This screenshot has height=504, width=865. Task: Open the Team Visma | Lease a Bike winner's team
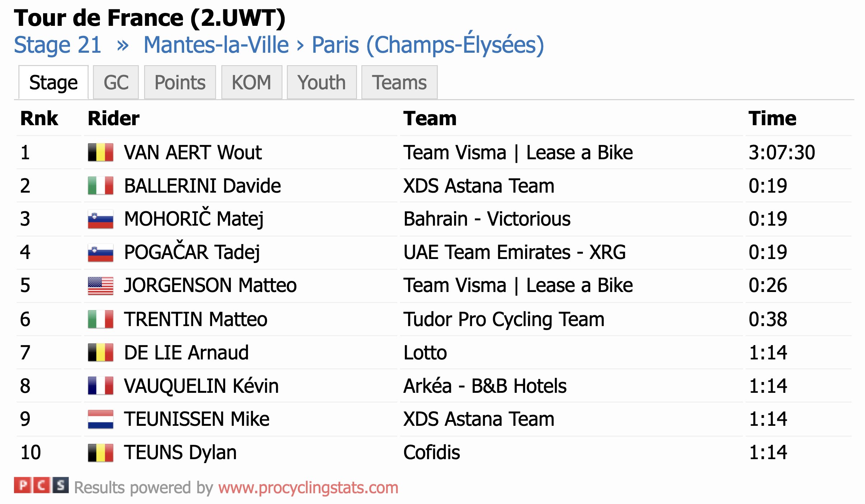click(x=518, y=152)
